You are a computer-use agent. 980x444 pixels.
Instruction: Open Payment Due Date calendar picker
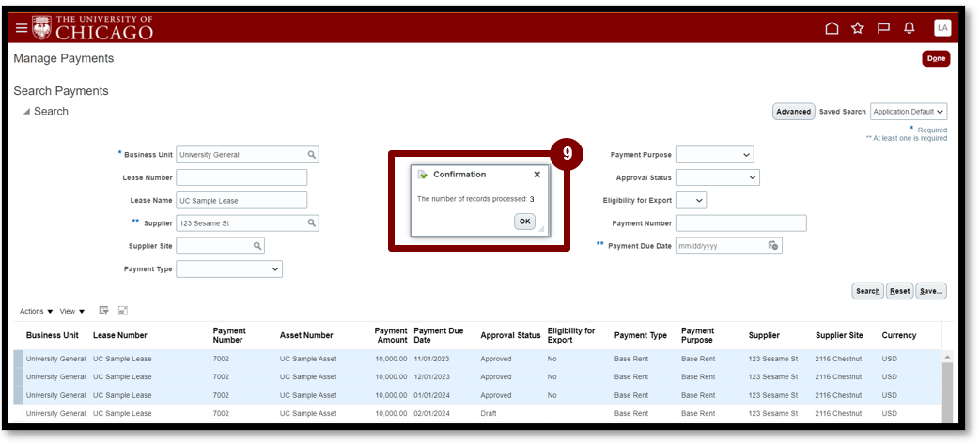tap(773, 245)
